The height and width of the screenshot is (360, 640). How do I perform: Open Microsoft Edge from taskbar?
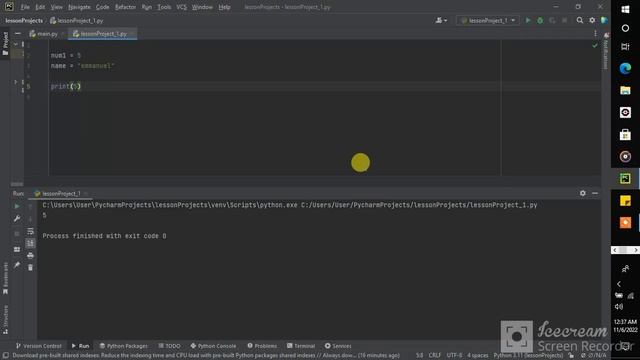[x=625, y=68]
